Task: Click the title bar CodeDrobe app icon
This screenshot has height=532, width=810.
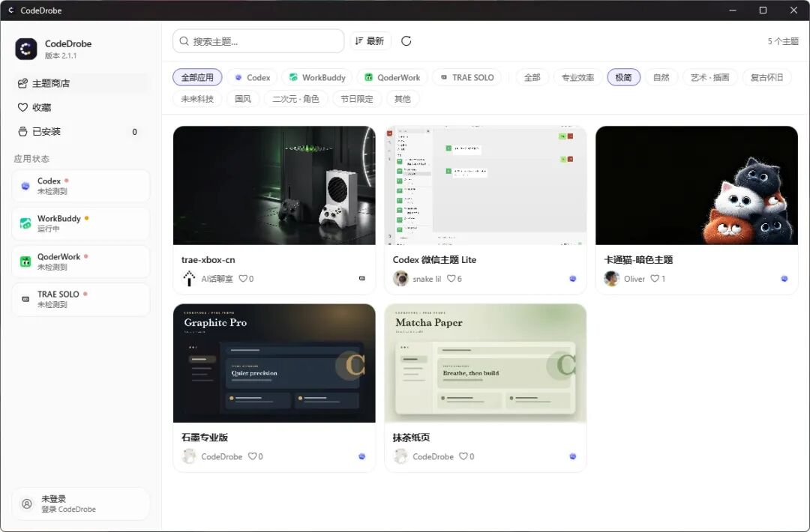Action: [x=10, y=10]
